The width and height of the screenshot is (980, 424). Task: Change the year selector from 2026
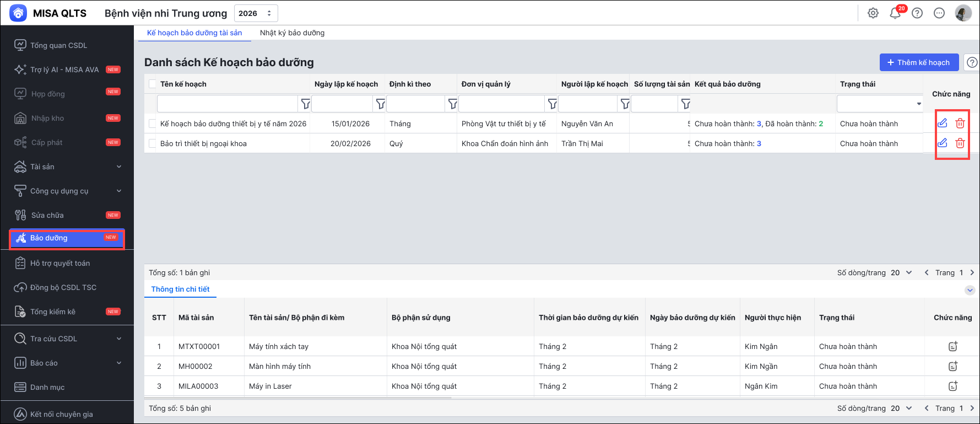(x=256, y=13)
